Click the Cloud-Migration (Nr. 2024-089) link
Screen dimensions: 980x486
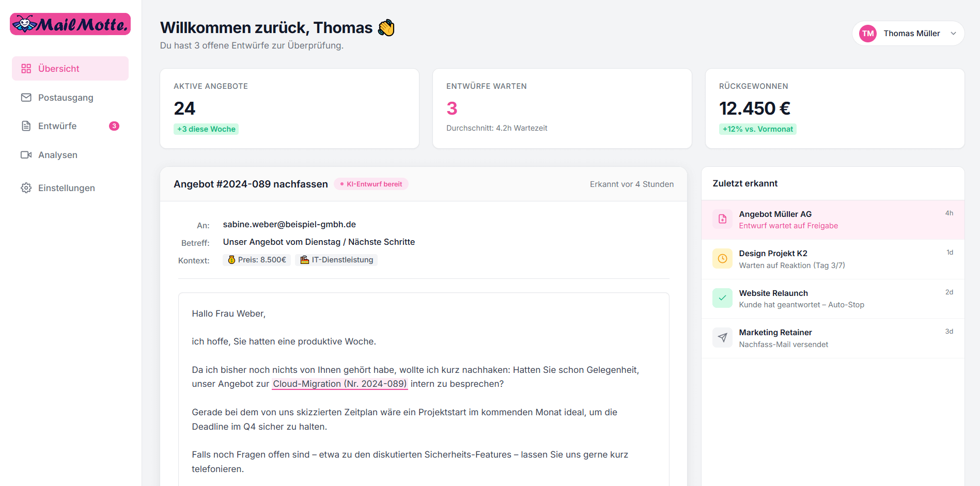[x=339, y=384]
